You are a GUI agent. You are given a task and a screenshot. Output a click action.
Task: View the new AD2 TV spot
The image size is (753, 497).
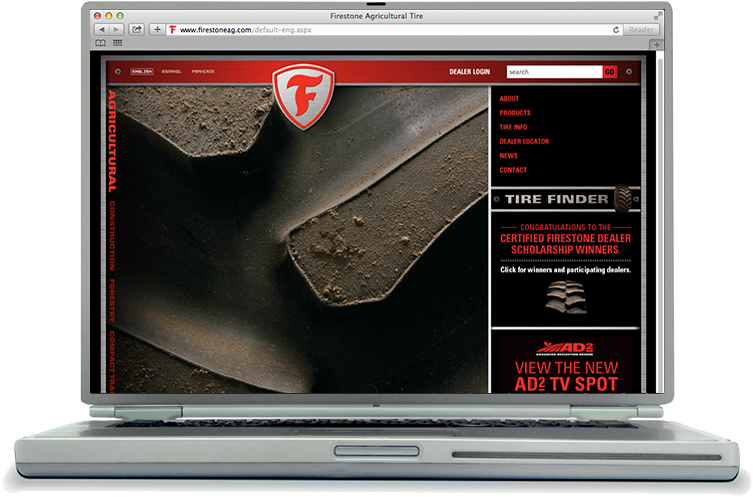coord(566,376)
